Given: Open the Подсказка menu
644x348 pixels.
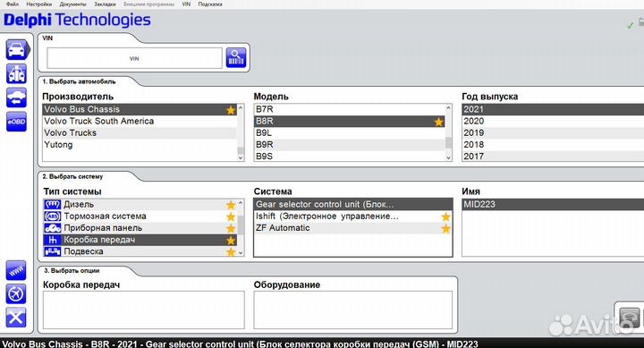Looking at the screenshot, I should tap(210, 4).
